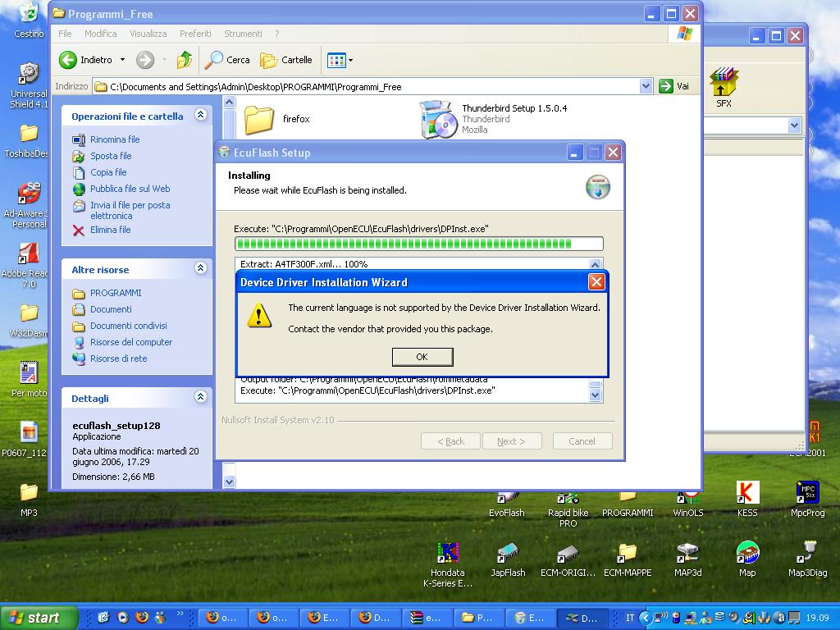Select the firefox folder icon
Image resolution: width=840 pixels, height=630 pixels.
point(259,119)
